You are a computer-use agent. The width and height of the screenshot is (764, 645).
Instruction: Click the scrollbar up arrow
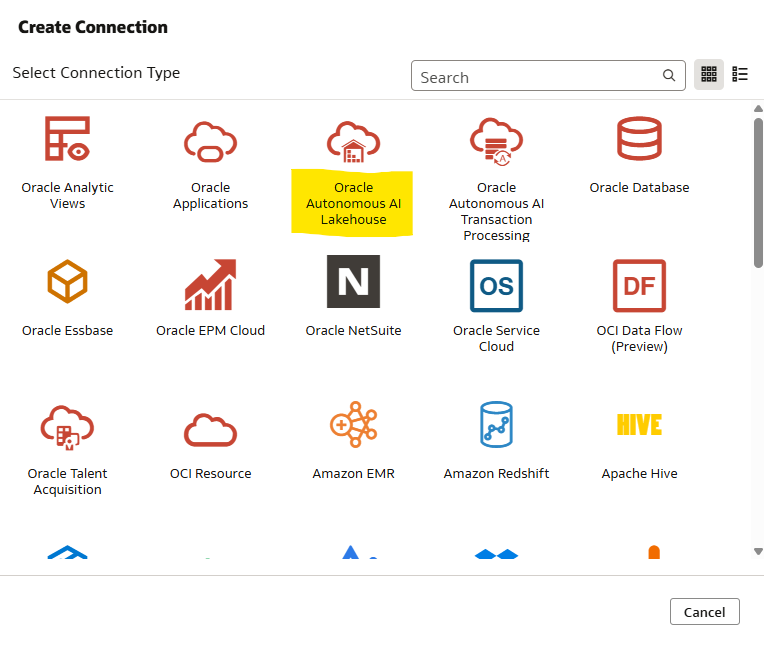[x=758, y=109]
